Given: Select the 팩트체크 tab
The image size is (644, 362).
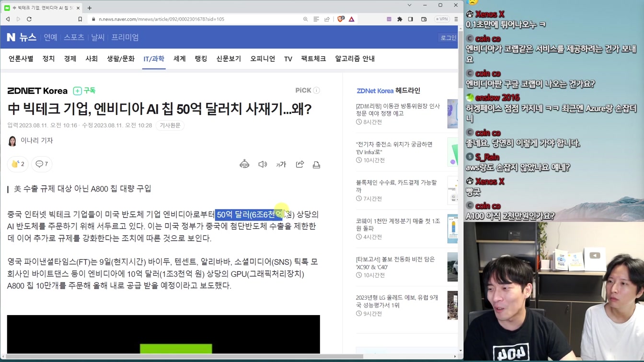Looking at the screenshot, I should [x=313, y=58].
